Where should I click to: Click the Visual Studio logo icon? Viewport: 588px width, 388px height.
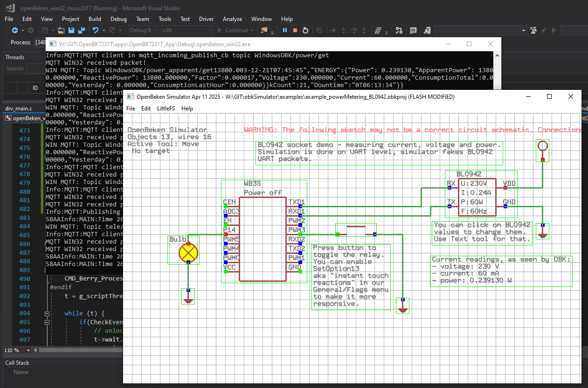[11, 7]
